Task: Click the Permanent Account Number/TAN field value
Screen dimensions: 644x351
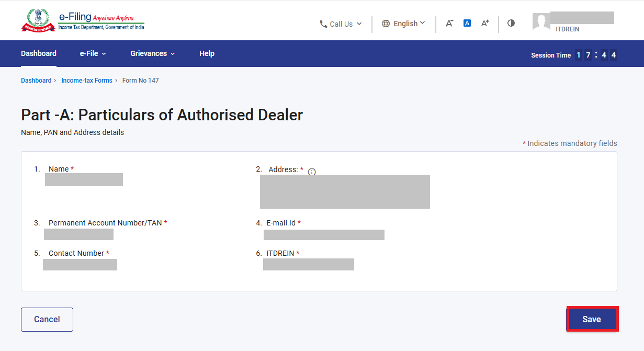Action: pos(78,234)
